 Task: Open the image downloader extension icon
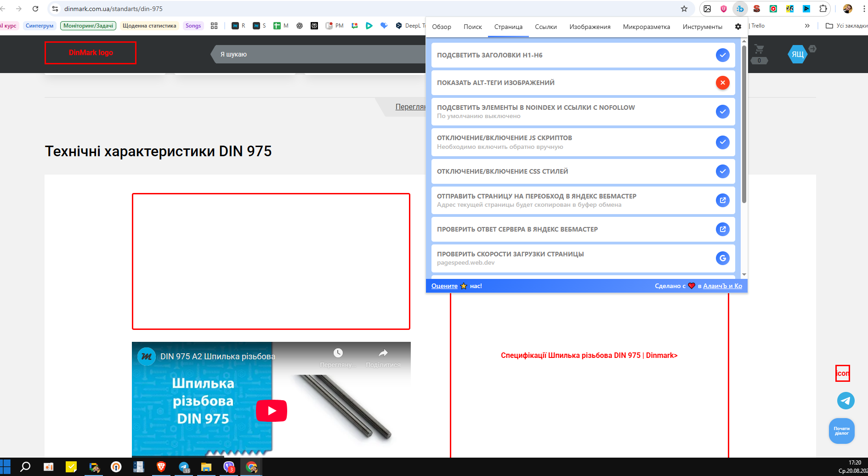(707, 9)
